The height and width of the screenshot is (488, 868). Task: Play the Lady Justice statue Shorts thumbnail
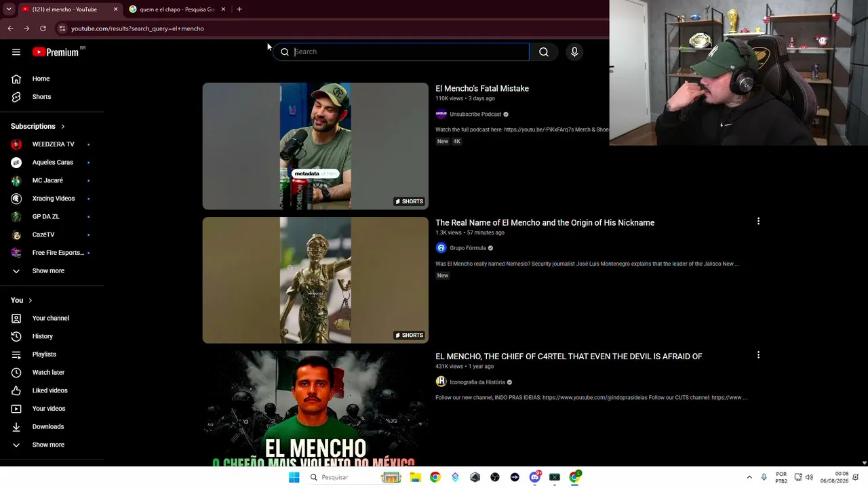(315, 280)
